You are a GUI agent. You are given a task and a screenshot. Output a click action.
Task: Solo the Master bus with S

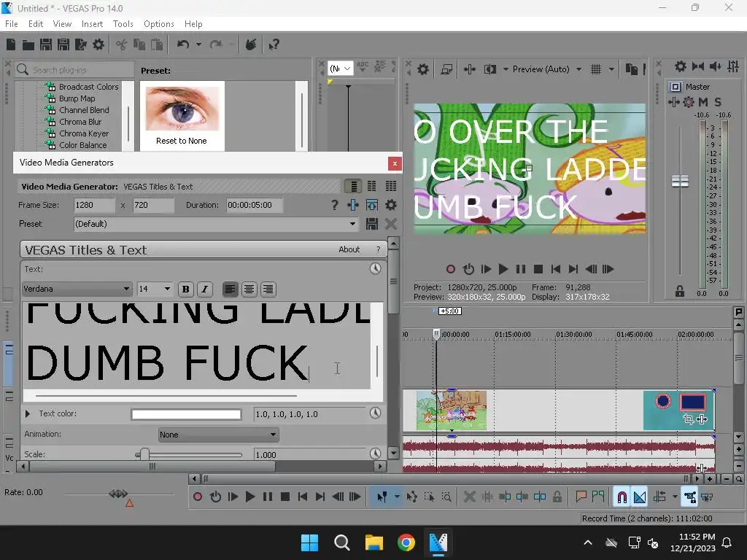[718, 102]
